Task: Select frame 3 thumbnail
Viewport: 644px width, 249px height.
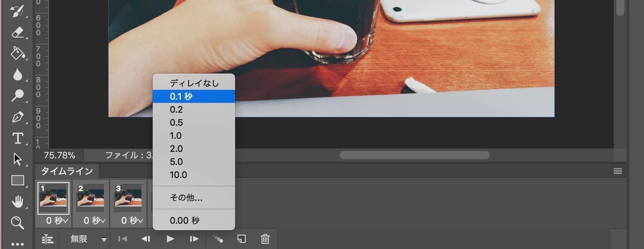Action: (x=128, y=198)
